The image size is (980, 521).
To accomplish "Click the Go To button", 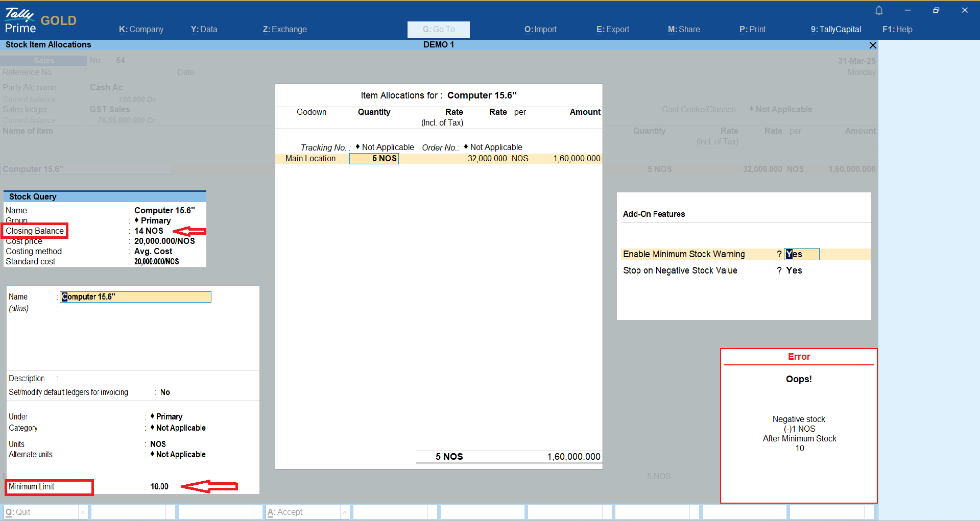I will tap(438, 30).
